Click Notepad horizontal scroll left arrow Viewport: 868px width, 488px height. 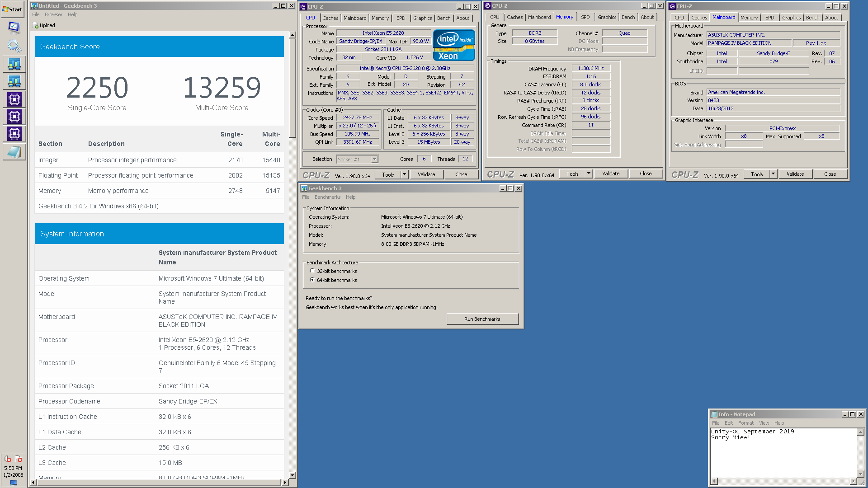click(714, 481)
